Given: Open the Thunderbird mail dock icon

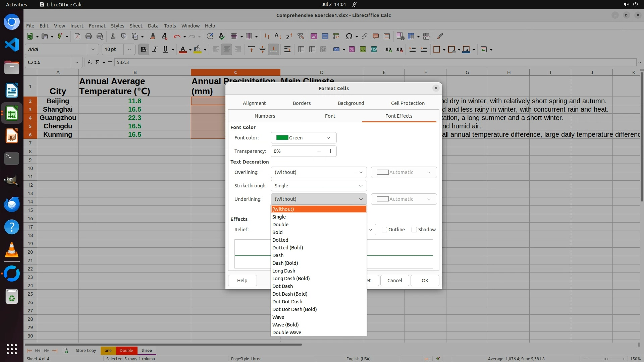Looking at the screenshot, I should [12, 204].
